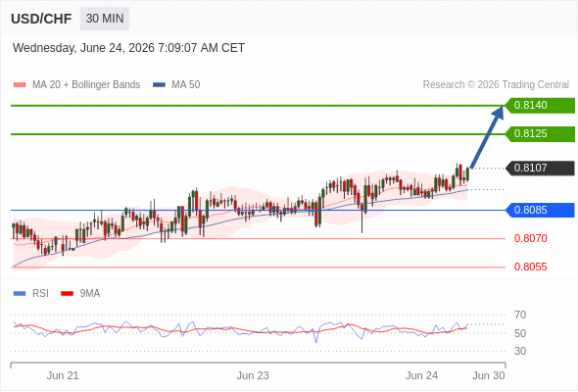Select the 0.8125 resistance price tag
Screen dimensions: 578x392
coord(540,134)
